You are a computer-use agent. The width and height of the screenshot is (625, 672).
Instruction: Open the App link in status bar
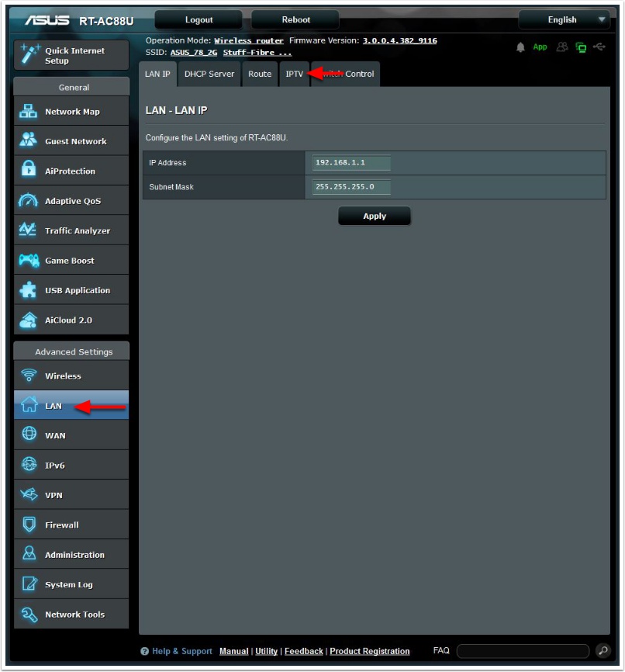pos(540,47)
